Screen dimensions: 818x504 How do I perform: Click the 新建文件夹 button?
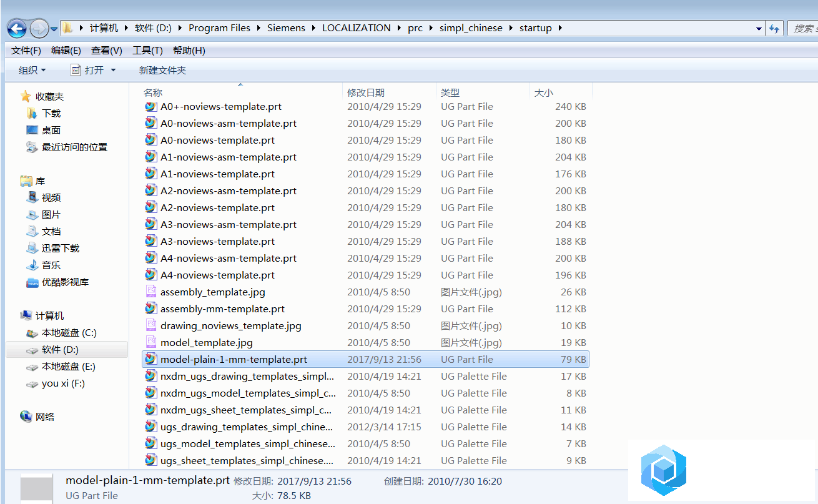point(162,71)
